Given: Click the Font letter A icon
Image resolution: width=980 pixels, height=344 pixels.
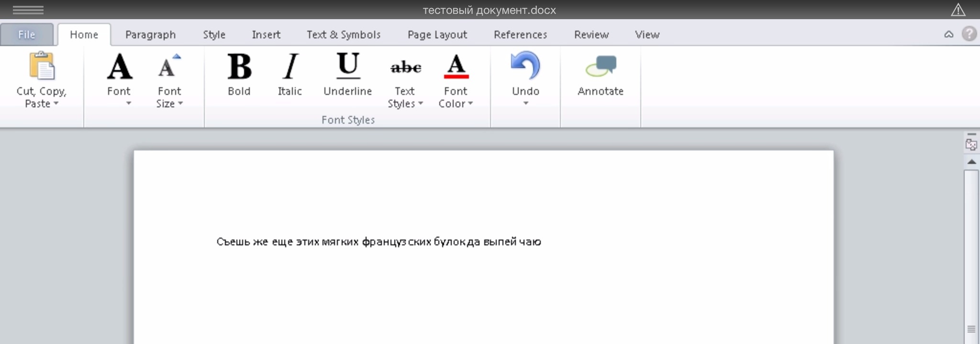Looking at the screenshot, I should pos(119,67).
